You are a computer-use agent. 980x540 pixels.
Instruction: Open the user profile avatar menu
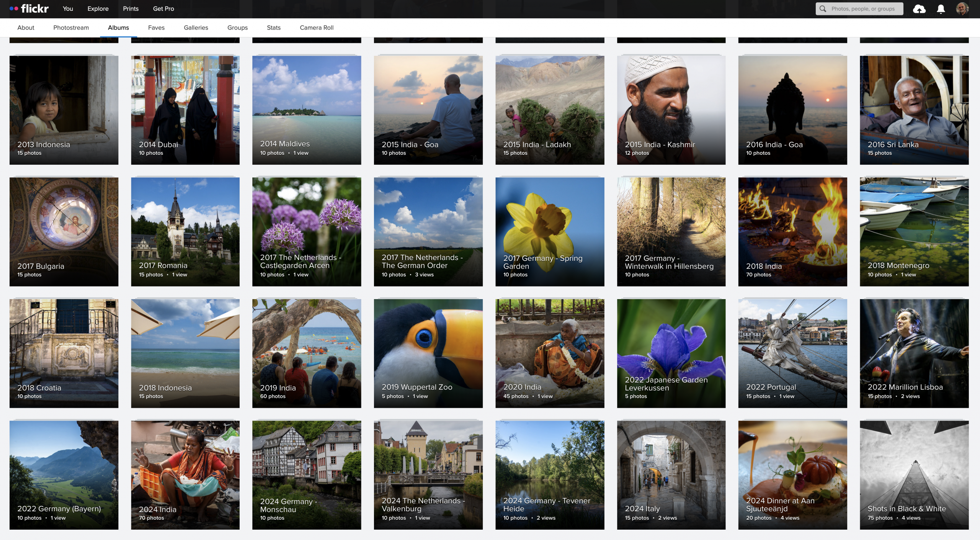962,9
